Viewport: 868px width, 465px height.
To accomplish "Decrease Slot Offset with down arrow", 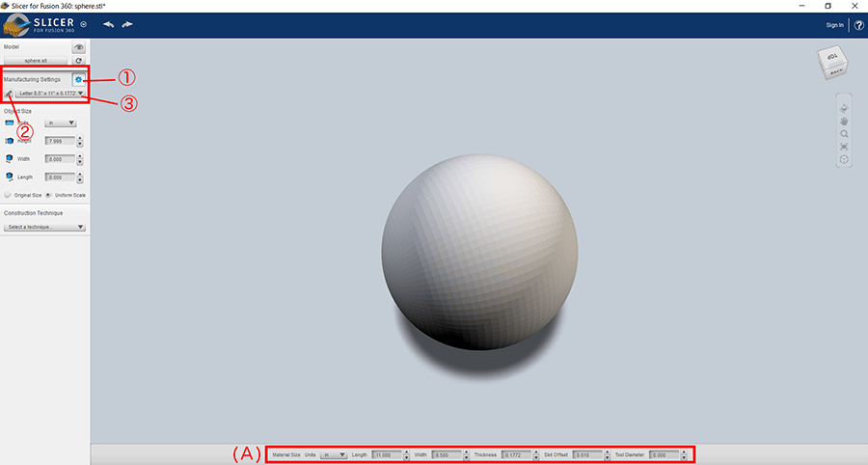I will [608, 458].
